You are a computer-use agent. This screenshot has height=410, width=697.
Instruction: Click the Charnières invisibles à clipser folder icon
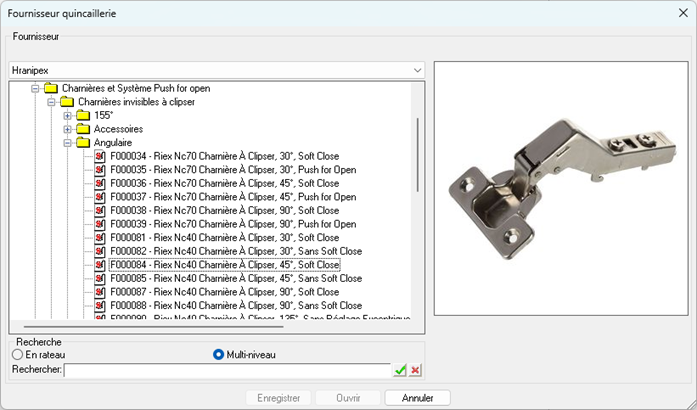(x=67, y=102)
